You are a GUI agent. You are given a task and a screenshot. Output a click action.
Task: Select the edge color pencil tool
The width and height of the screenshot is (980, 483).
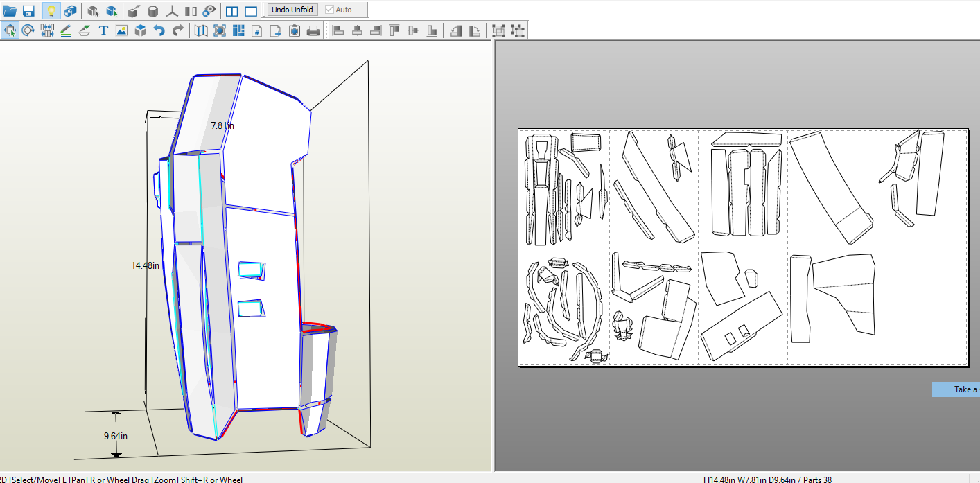click(x=66, y=30)
